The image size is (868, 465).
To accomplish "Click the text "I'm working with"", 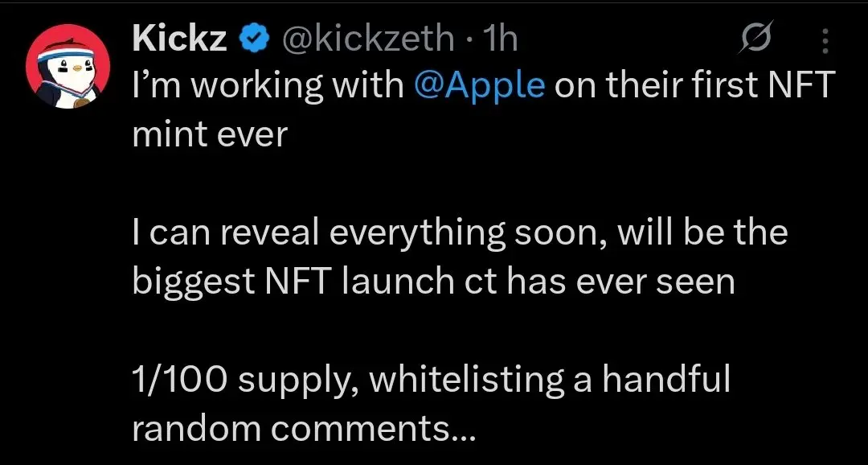I will [268, 86].
